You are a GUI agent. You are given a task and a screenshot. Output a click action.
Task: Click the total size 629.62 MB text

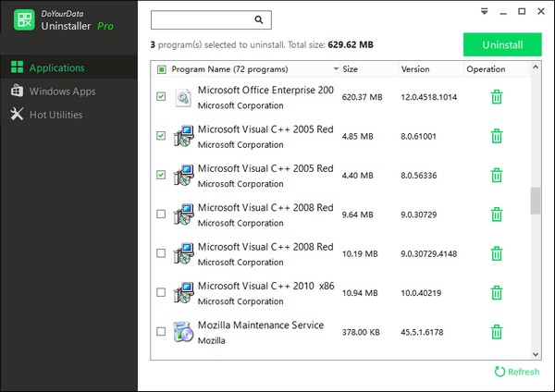click(x=351, y=45)
